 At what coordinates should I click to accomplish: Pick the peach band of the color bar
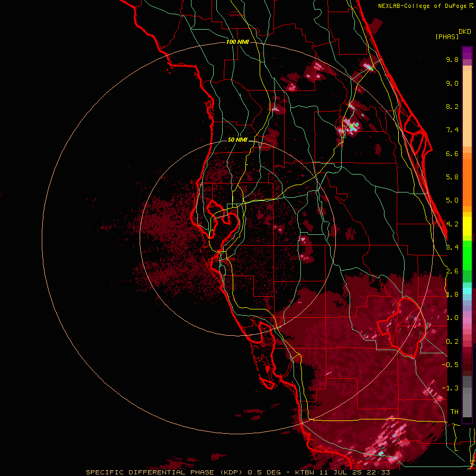467,108
